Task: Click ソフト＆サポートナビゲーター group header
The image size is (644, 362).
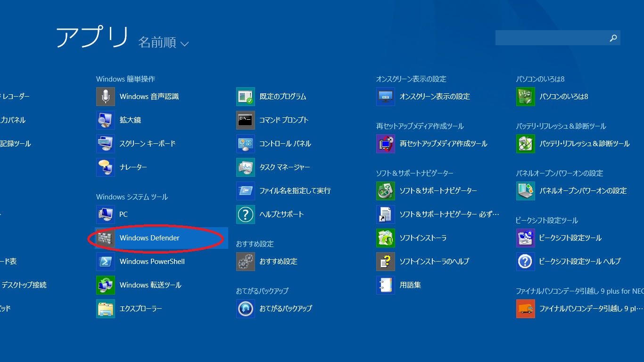Action: tap(415, 173)
